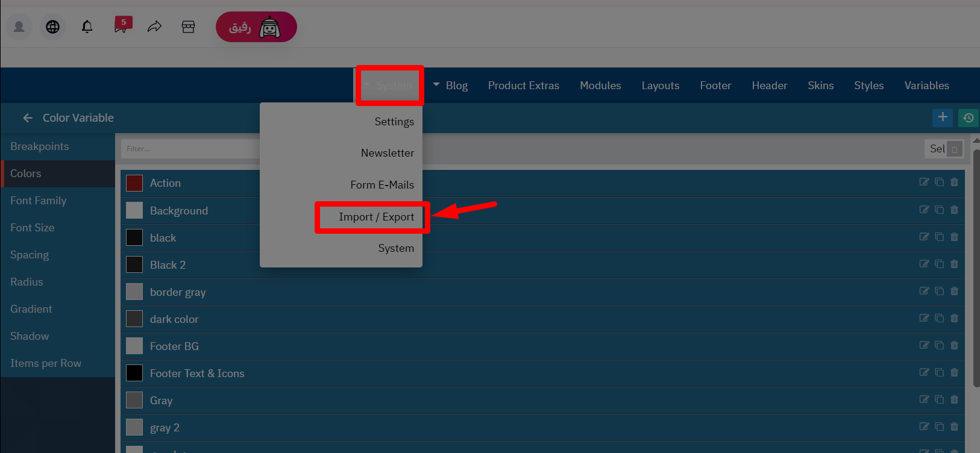Click the Footer Text & Icons swatch
This screenshot has width=980, height=453.
tap(134, 373)
